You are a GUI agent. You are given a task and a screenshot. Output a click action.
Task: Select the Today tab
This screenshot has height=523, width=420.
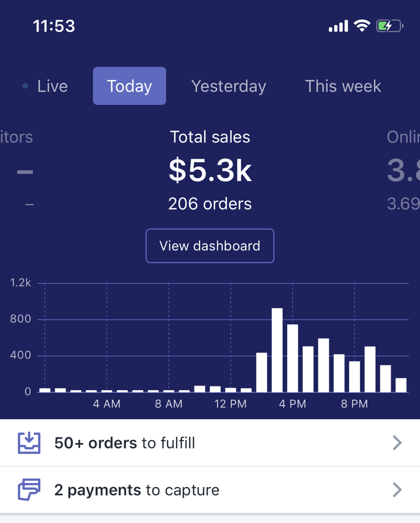[129, 86]
